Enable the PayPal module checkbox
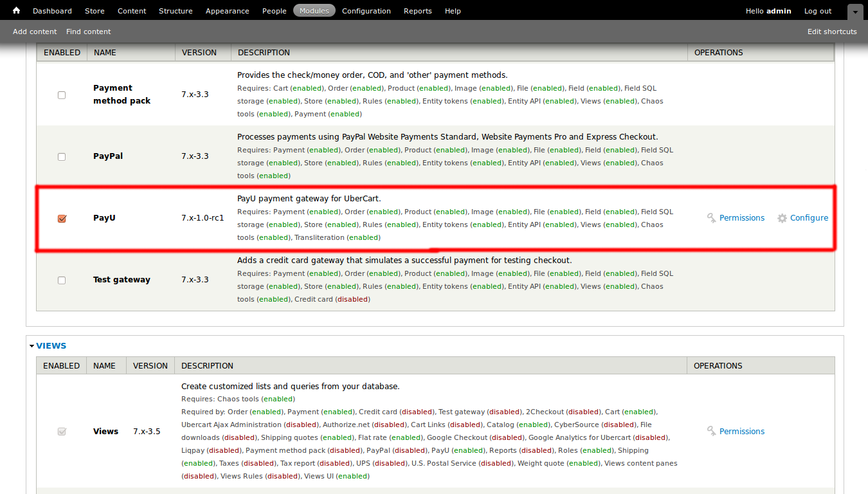 62,157
